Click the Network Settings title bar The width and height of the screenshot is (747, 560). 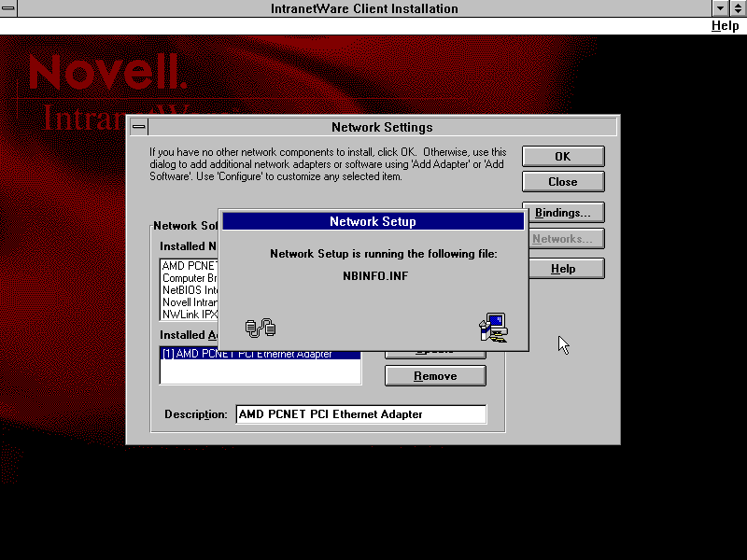click(x=383, y=127)
